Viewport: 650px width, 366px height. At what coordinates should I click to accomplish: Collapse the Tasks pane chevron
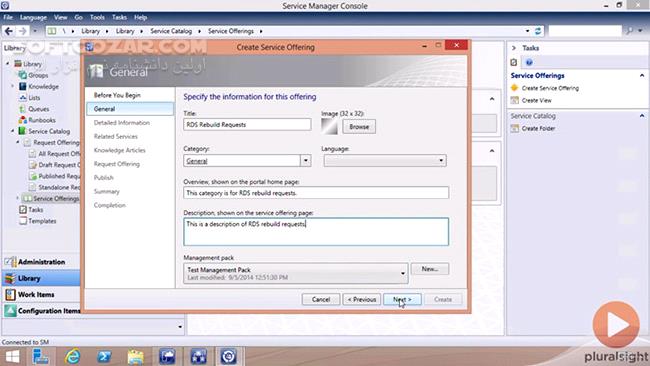[514, 48]
